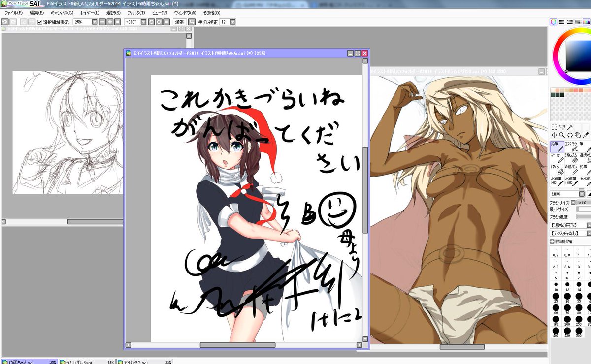Select the 水彩筆 9版 brush
The image size is (591, 364).
[x=557, y=181]
